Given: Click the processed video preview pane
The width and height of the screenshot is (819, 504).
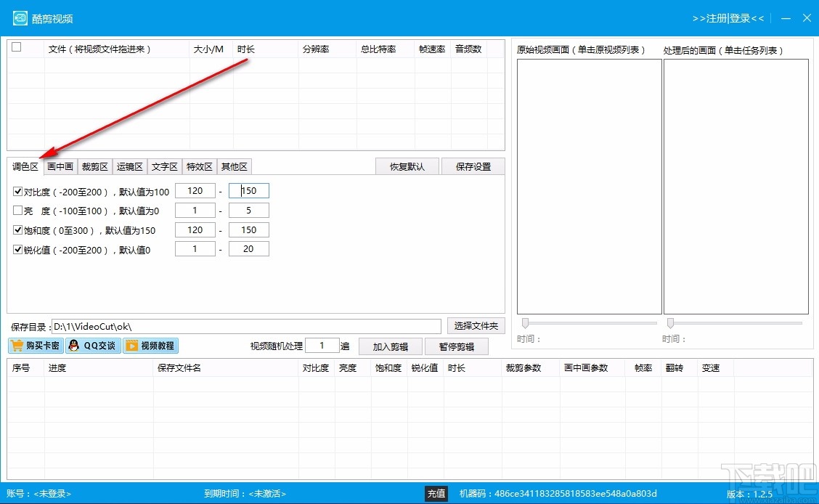Looking at the screenshot, I should coord(736,187).
